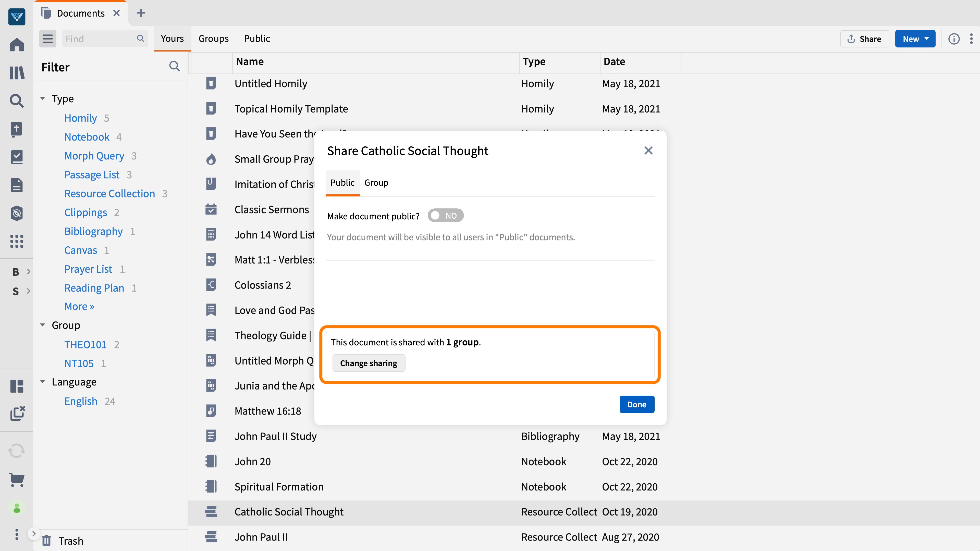Select the English language filter link
This screenshot has width=980, height=551.
[81, 401]
